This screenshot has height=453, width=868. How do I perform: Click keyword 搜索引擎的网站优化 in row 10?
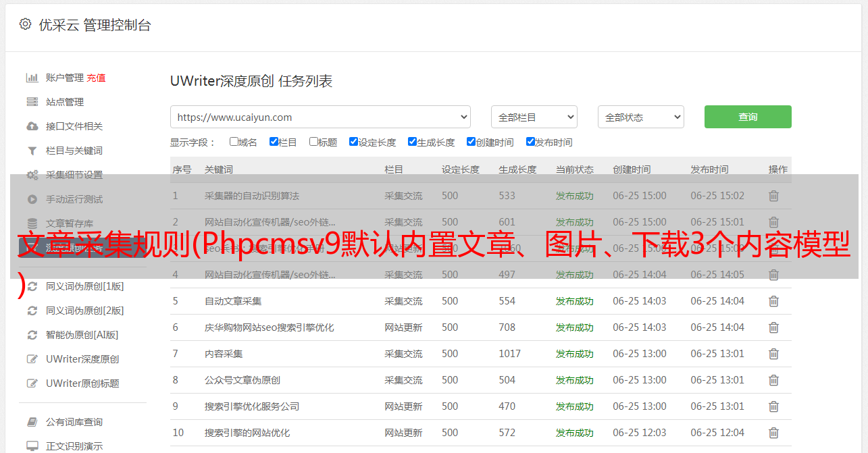(247, 433)
